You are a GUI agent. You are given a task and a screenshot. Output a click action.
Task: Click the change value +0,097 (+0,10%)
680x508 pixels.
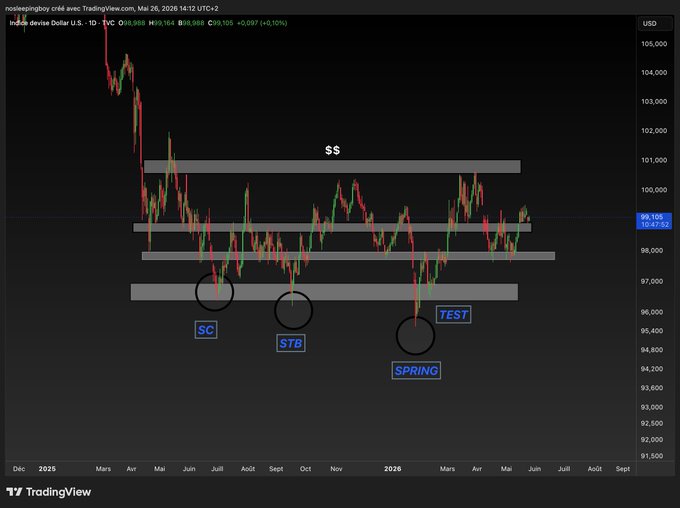click(x=262, y=23)
